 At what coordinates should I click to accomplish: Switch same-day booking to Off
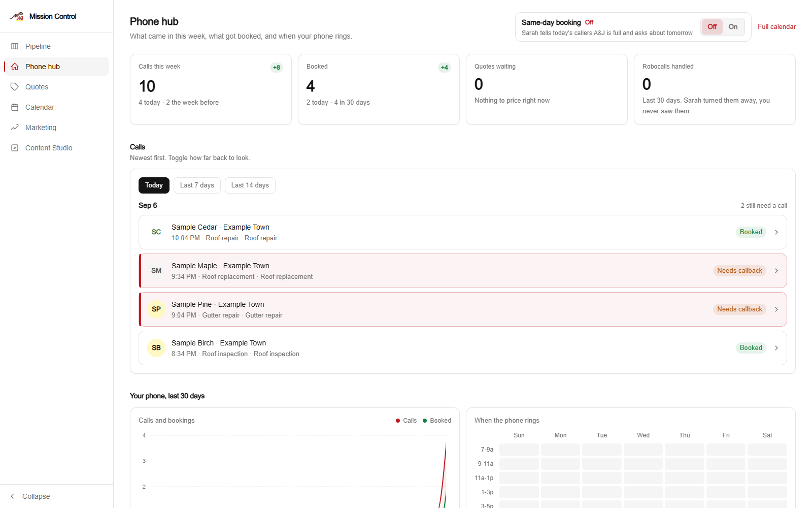coord(712,27)
